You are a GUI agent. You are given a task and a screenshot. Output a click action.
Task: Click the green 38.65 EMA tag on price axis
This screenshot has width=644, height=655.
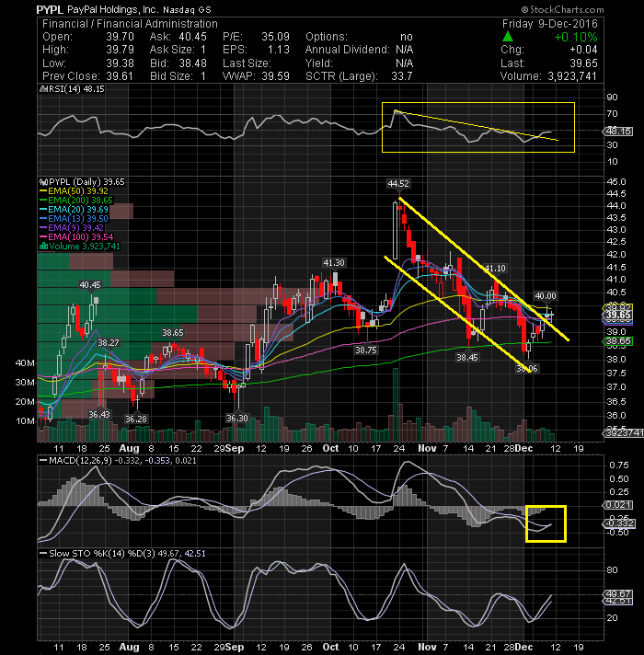[618, 341]
